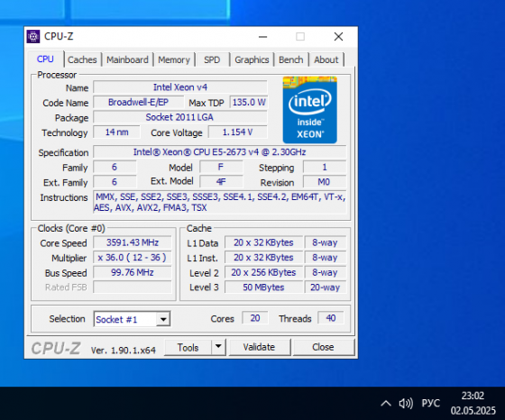This screenshot has width=505, height=420.
Task: Click the L1 Data 8-way field
Action: 326,242
